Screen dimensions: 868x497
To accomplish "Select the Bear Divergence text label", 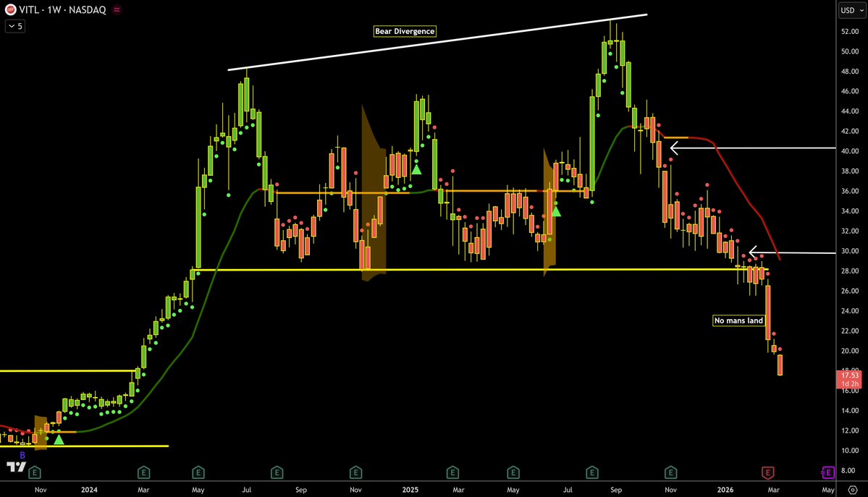I will pos(405,31).
